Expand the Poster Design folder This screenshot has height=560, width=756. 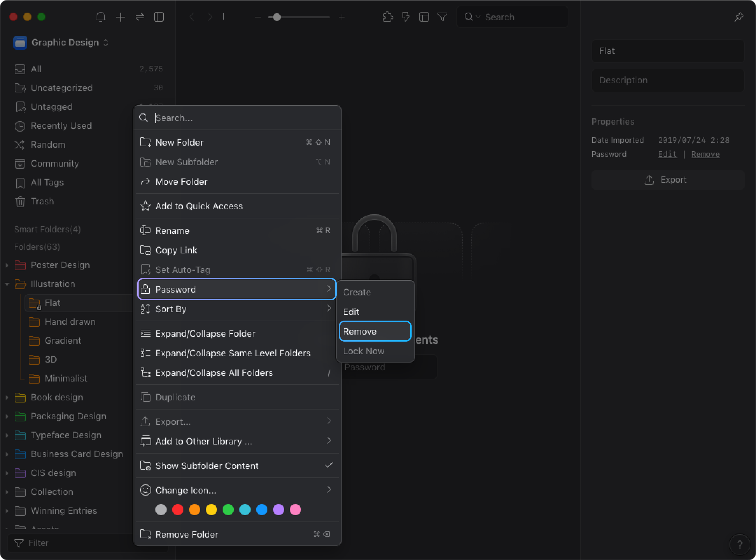[6, 265]
